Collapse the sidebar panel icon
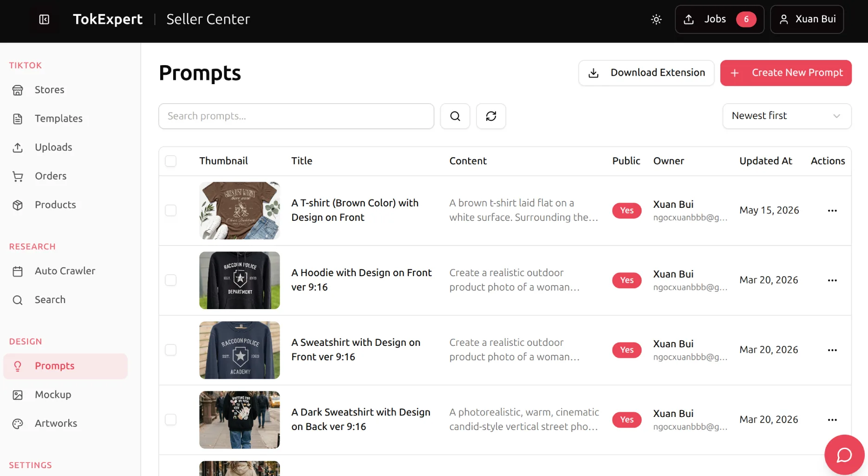The width and height of the screenshot is (868, 476). click(44, 19)
